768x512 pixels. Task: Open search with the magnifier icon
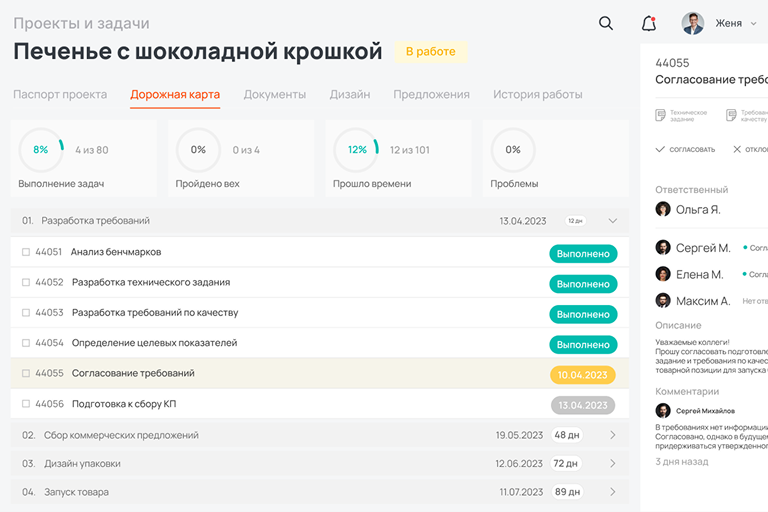[x=606, y=23]
